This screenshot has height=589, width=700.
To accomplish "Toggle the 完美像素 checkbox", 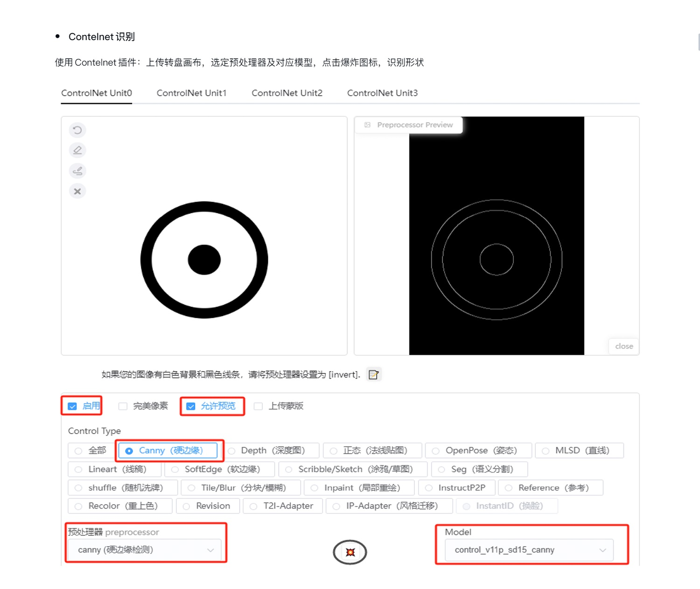I will click(123, 406).
